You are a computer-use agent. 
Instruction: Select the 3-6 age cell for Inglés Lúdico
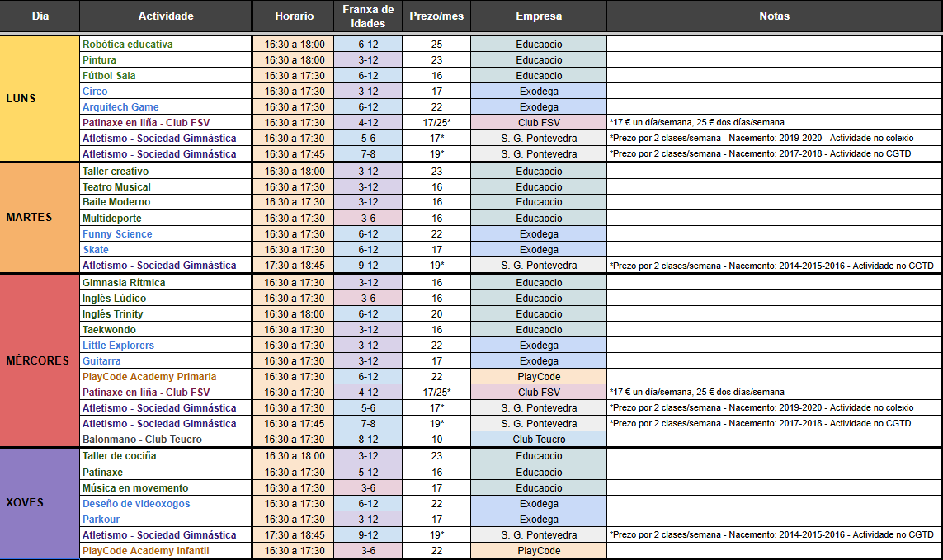tap(368, 298)
